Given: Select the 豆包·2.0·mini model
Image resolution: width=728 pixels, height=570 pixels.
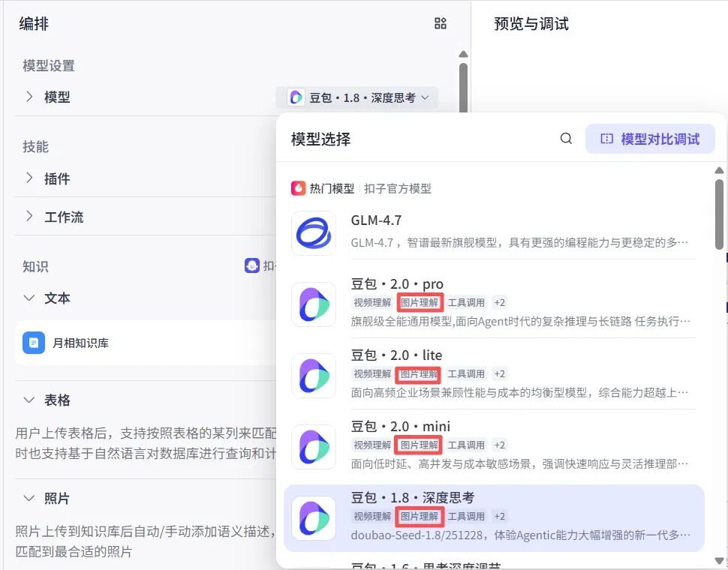Looking at the screenshot, I should (494, 445).
